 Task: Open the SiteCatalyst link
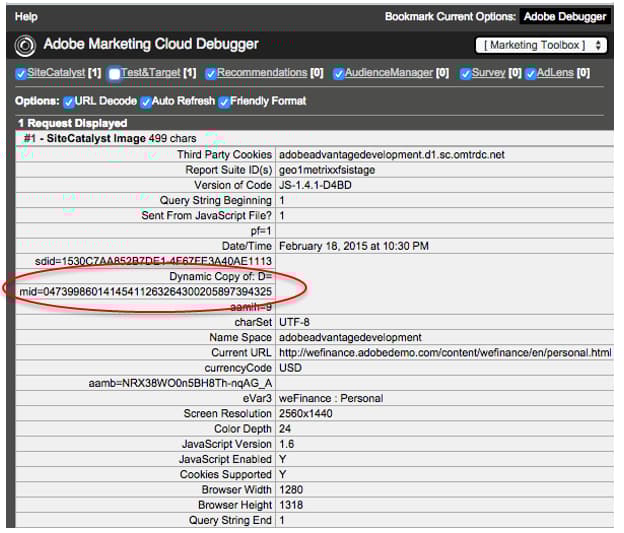56,72
